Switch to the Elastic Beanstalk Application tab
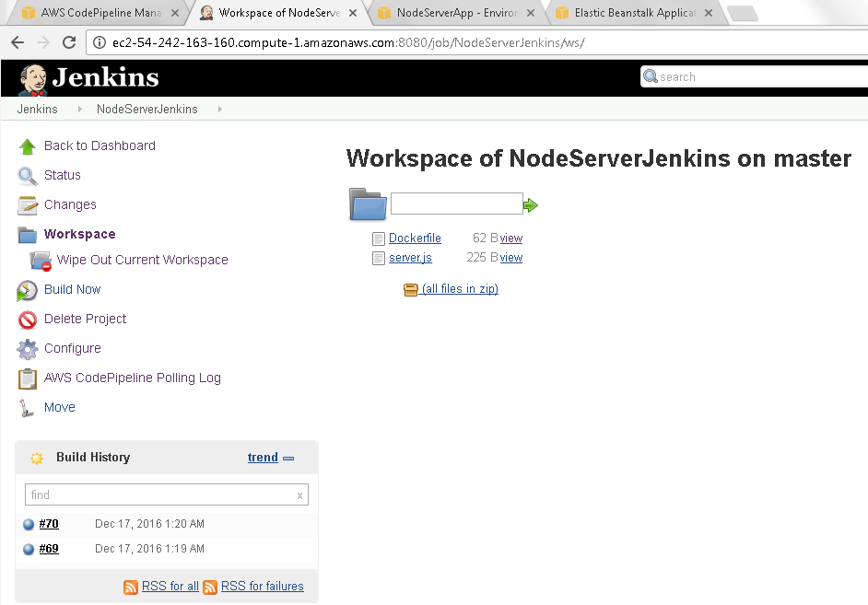 pos(634,13)
